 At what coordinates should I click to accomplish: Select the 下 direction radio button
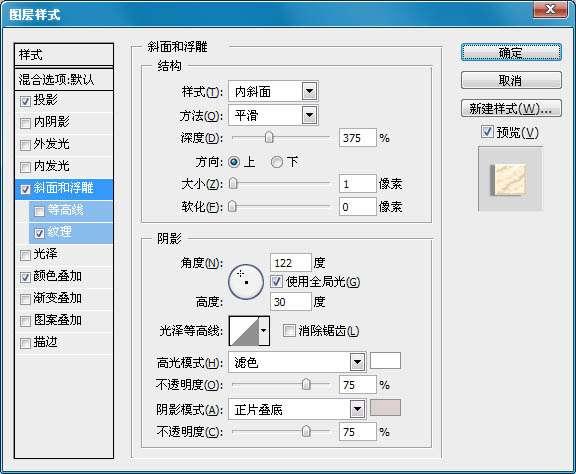click(277, 162)
